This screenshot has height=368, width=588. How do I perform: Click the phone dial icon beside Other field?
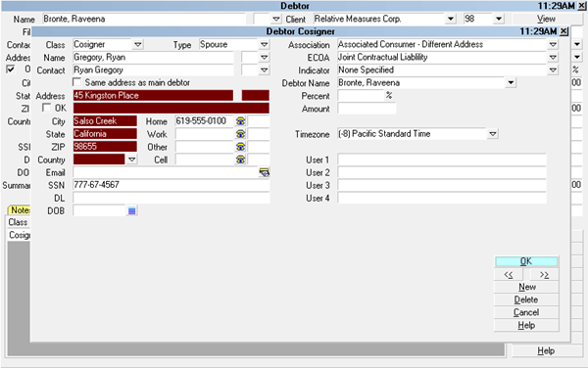[x=240, y=147]
